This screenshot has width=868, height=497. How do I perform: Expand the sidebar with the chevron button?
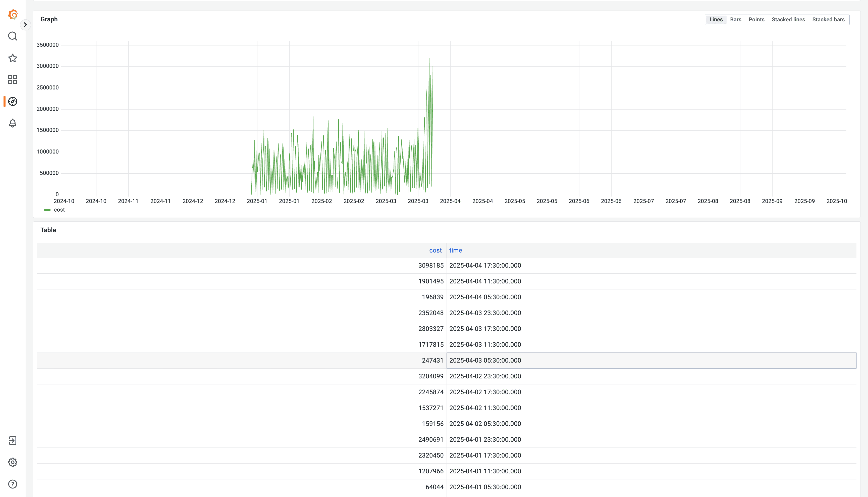25,25
